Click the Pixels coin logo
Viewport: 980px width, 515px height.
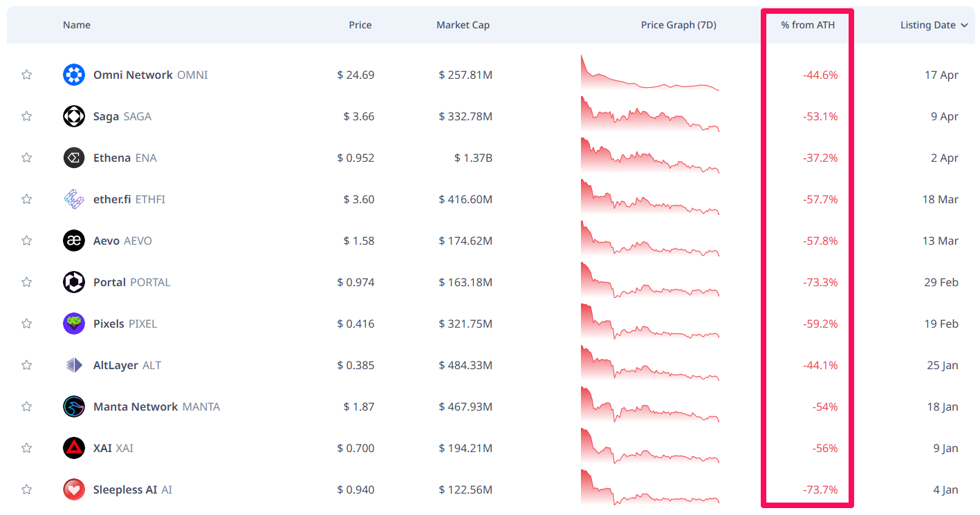(74, 324)
